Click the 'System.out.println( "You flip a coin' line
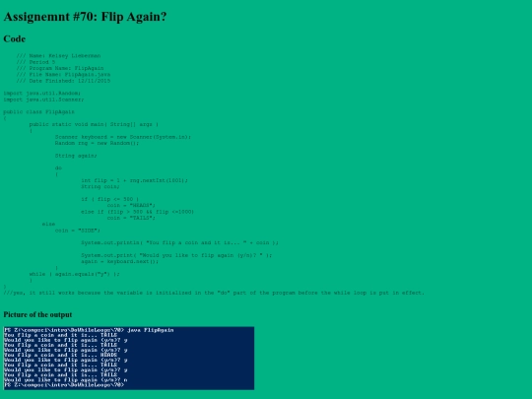 click(180, 242)
